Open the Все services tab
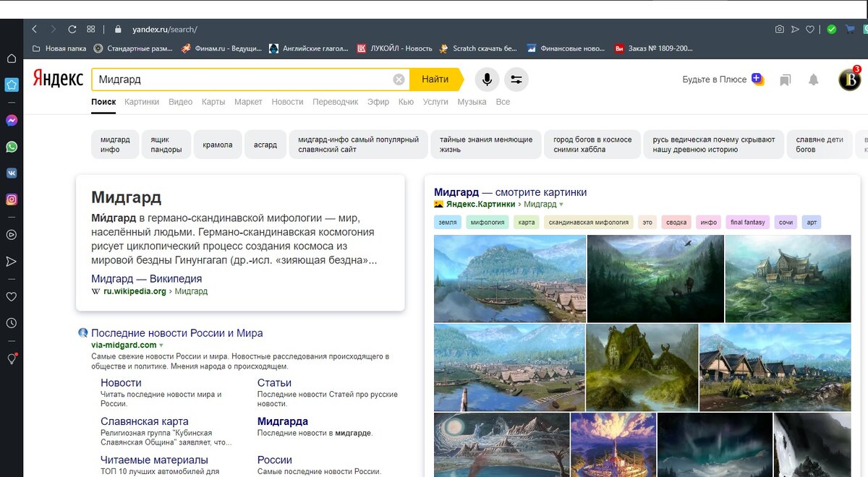 coord(503,102)
